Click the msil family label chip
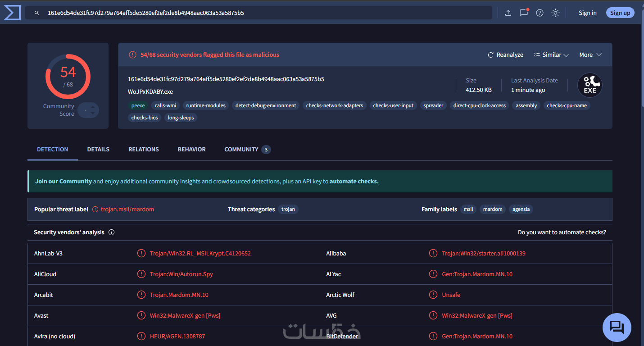This screenshot has height=346, width=644. 468,209
